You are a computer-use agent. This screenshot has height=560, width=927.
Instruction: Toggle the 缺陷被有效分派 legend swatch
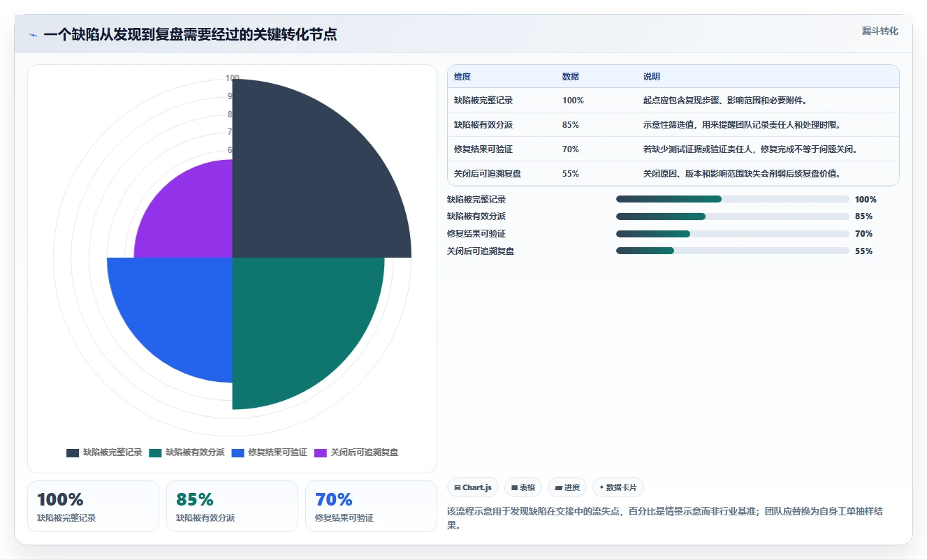pos(155,452)
